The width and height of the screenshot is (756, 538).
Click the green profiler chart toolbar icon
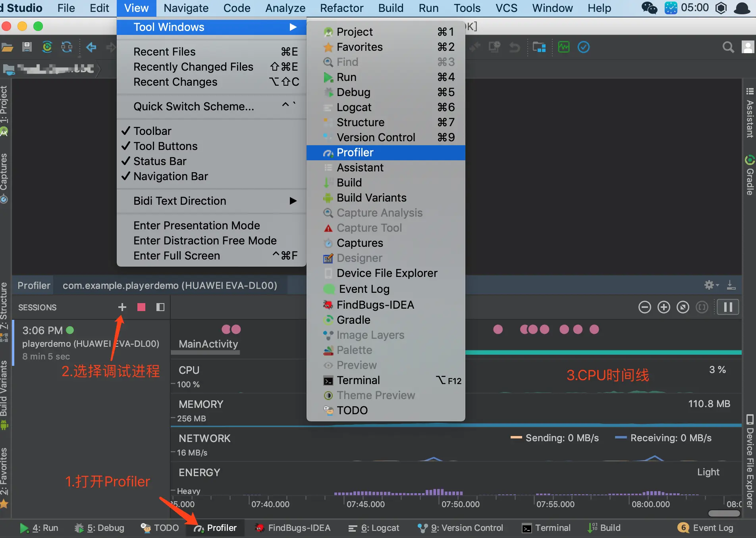(563, 47)
